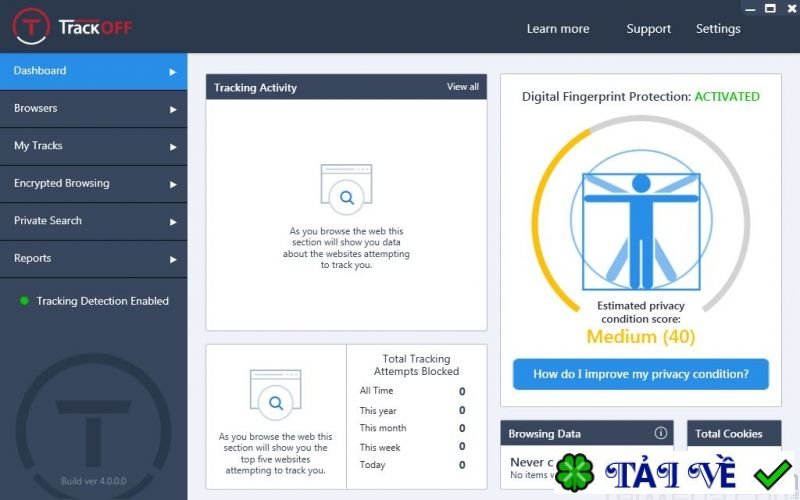Click Estimated privacy condition score label
The height and width of the screenshot is (500, 800).
[641, 312]
